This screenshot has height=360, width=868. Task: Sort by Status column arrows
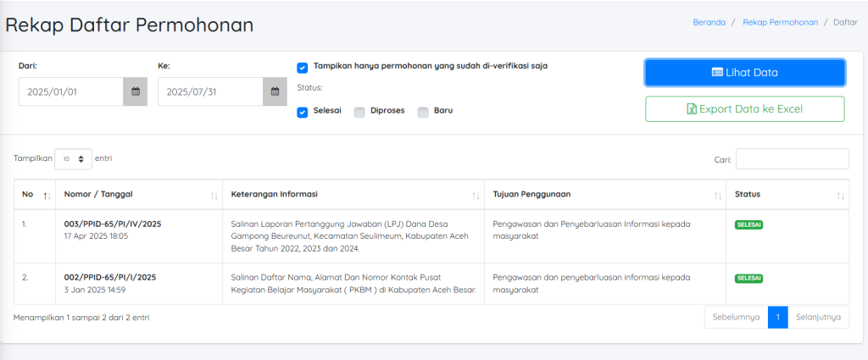pyautogui.click(x=840, y=195)
